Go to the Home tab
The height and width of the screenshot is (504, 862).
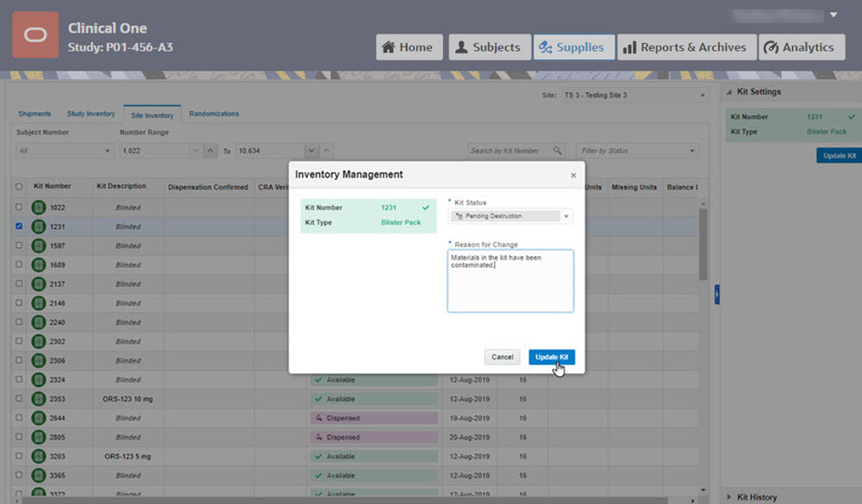coord(409,47)
